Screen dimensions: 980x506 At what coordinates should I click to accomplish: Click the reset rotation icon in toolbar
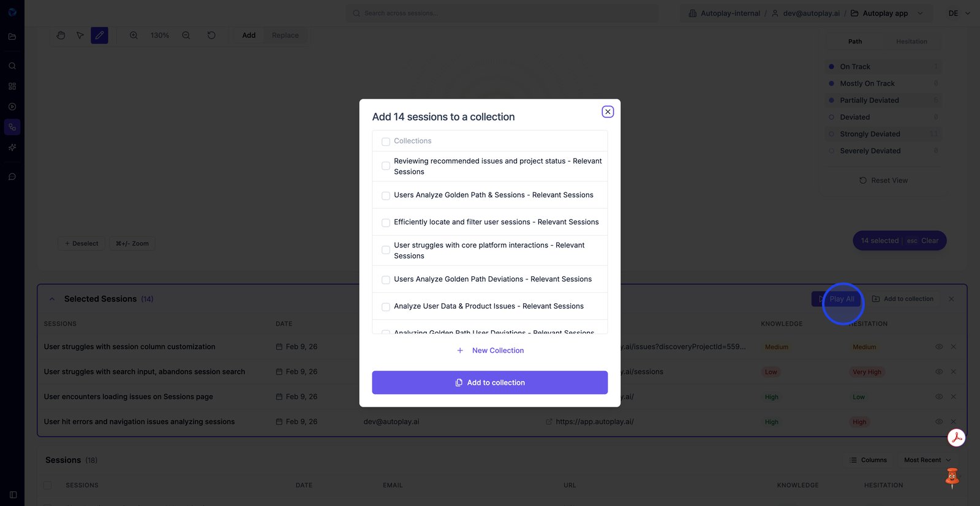coord(211,36)
